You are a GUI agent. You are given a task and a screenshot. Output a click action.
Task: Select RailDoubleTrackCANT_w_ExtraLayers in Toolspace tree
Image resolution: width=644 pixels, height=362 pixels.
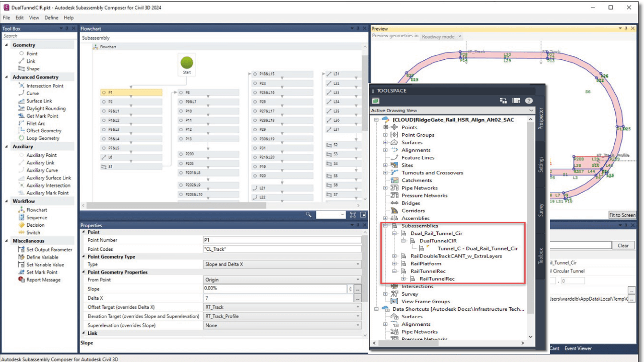click(456, 256)
